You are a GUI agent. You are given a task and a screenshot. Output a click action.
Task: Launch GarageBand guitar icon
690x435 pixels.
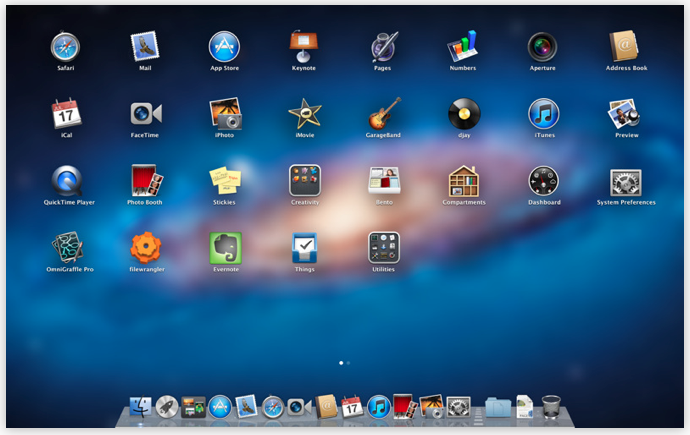[x=384, y=113]
